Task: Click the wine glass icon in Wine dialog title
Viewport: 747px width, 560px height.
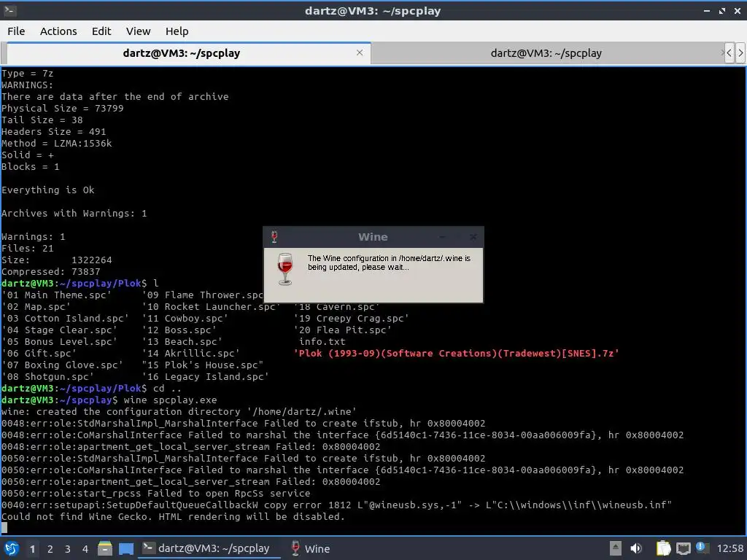Action: point(274,237)
